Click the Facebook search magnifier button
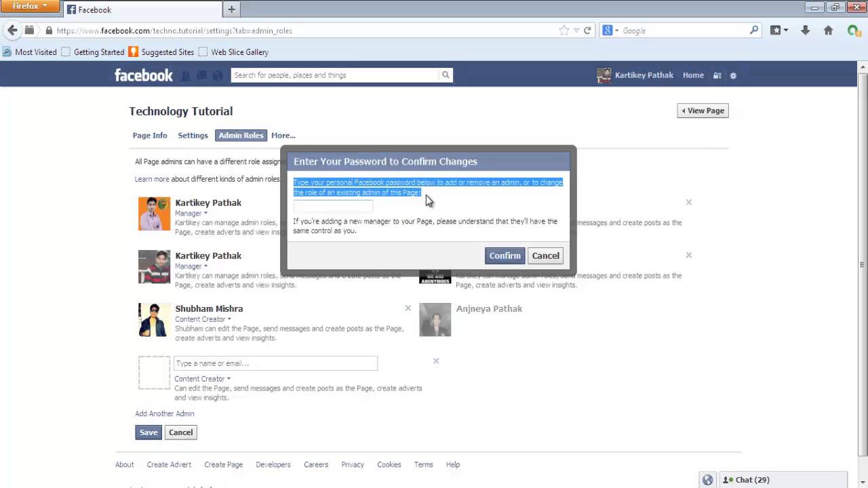Screen dimensions: 868x488 (x=446, y=75)
